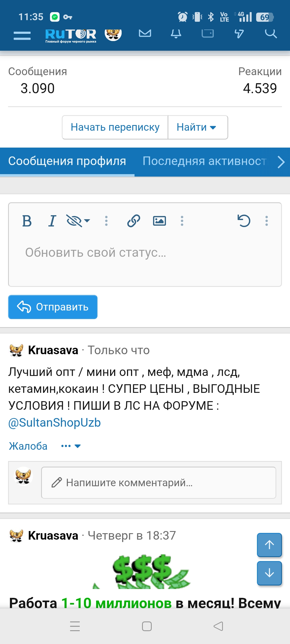This screenshot has height=644, width=290.
Task: Report the post via Жалоба
Action: [28, 445]
